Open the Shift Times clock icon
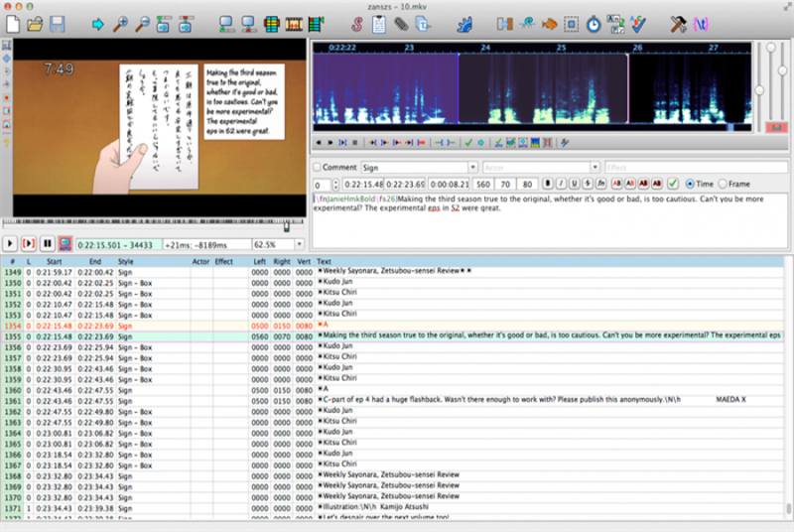Screen dimensions: 794x532 click(x=594, y=24)
